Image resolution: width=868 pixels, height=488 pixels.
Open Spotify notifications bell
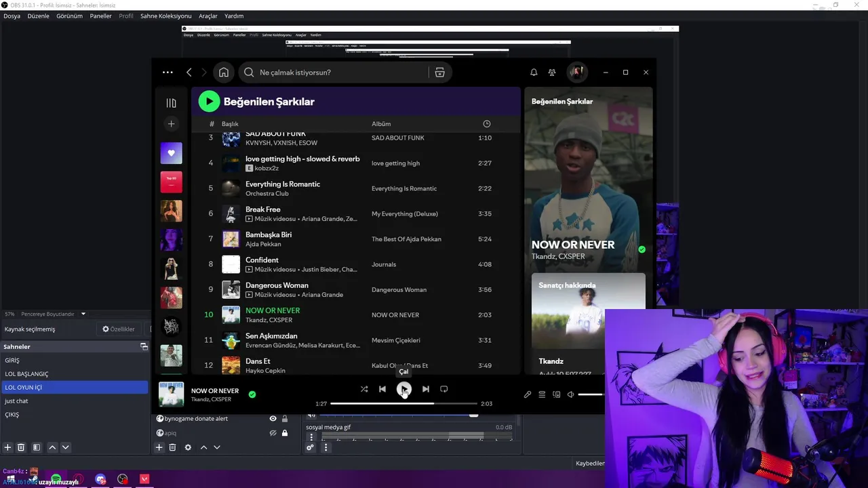point(534,73)
